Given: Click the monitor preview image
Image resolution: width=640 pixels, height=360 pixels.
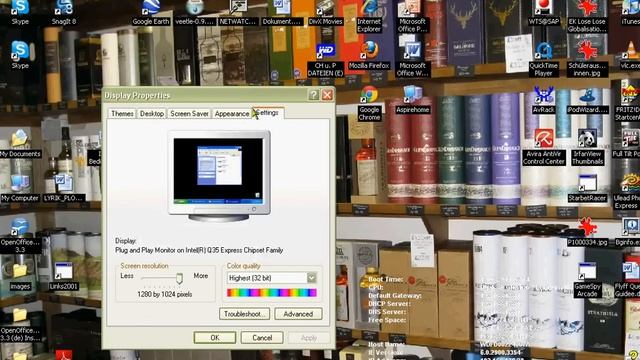Looking at the screenshot, I should tap(219, 176).
